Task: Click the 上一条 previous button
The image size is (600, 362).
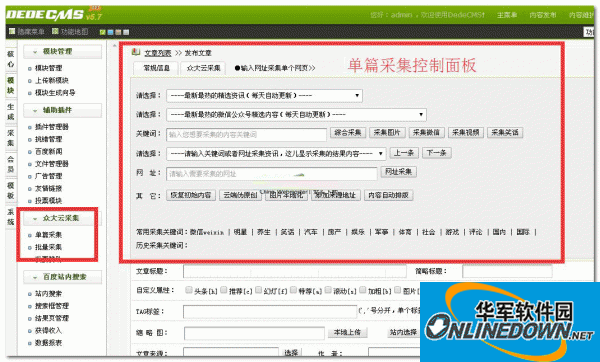Action: click(x=404, y=153)
